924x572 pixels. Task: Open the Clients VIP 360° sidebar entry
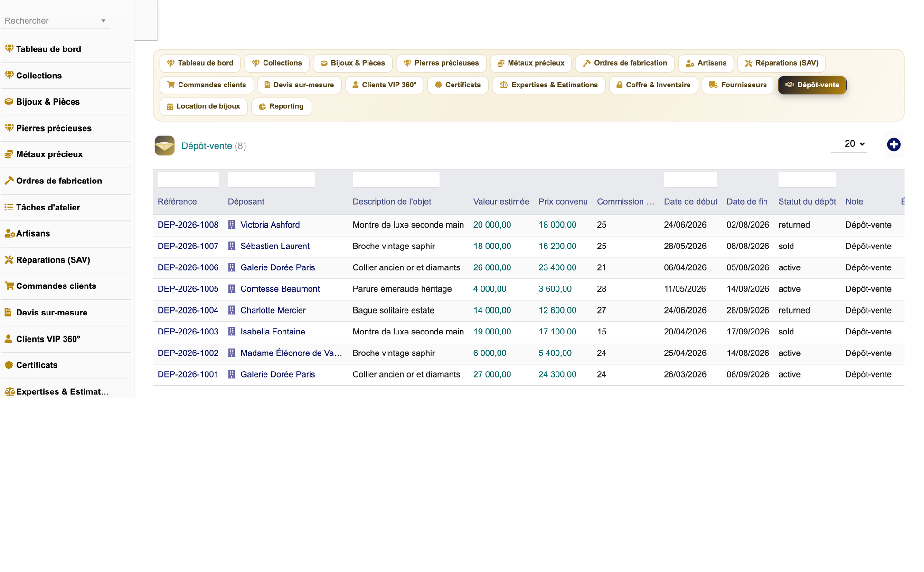click(x=66, y=339)
